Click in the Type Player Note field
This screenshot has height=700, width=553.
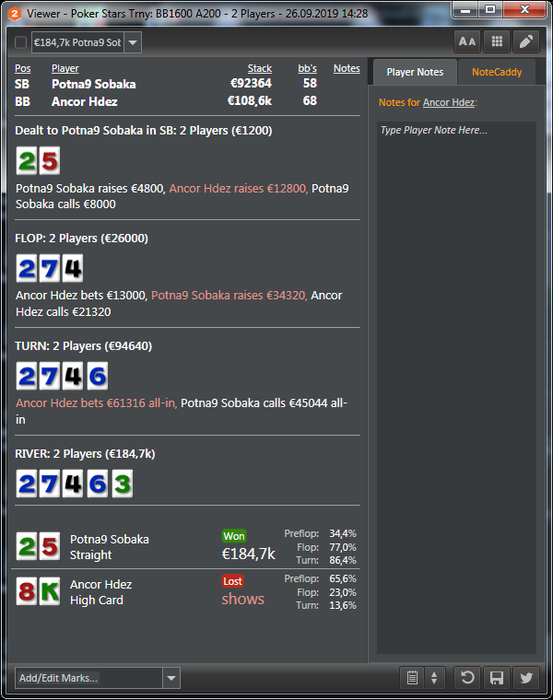[x=457, y=388]
